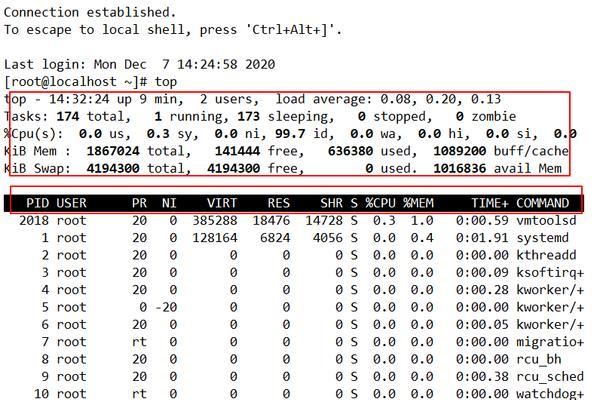Click the NI column header
This screenshot has width=597, height=400.
click(x=169, y=203)
